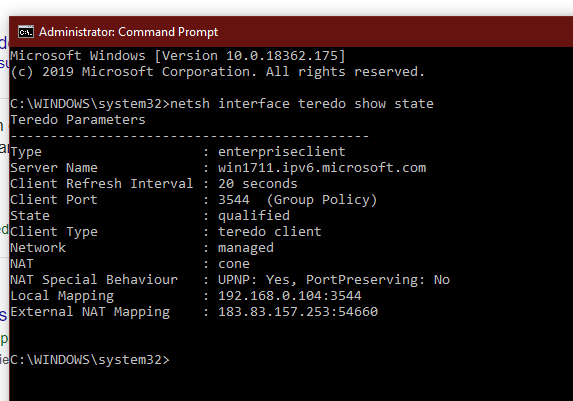573x401 pixels.
Task: Click the '20 seconds' refresh interval value
Action: pyautogui.click(x=258, y=184)
